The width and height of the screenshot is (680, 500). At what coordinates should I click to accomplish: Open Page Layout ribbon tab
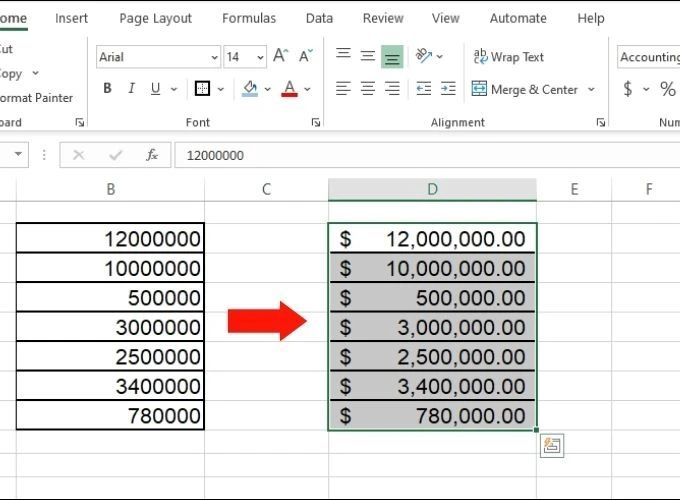(155, 18)
